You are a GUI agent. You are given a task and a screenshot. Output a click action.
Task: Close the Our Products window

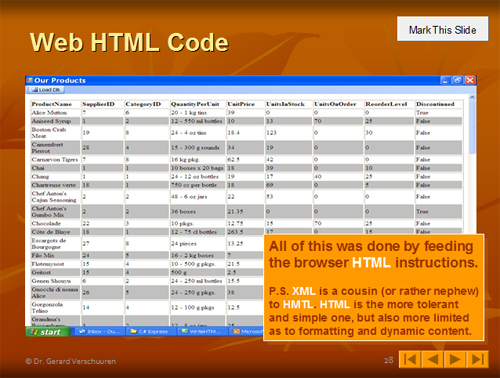coord(470,80)
